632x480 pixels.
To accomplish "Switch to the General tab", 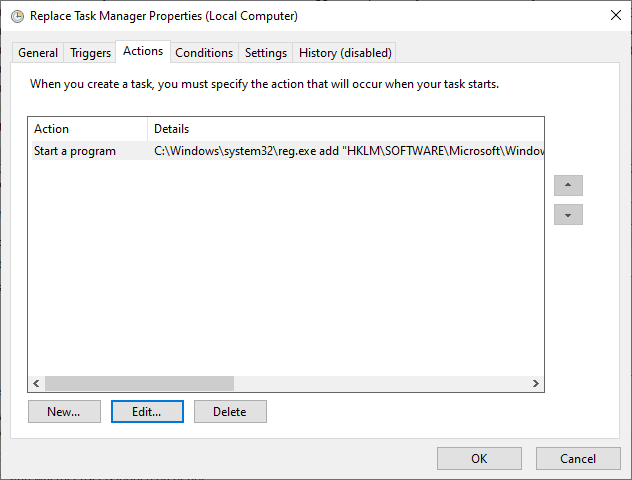I will pyautogui.click(x=38, y=53).
